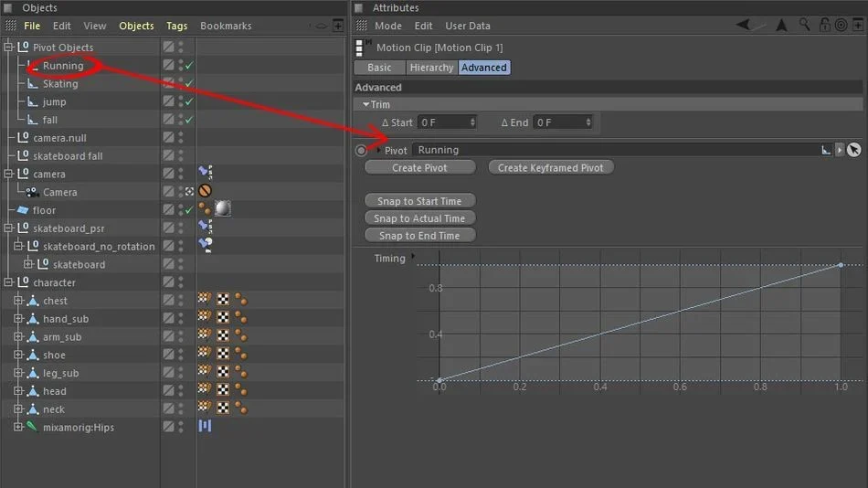Viewport: 868px width, 488px height.
Task: Click the pick object arrow icon beside Pivot field
Action: pyautogui.click(x=854, y=150)
